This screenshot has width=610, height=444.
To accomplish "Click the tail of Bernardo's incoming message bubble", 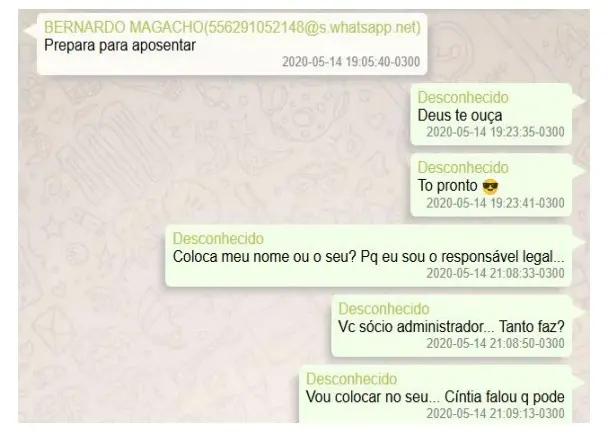I will coord(30,30).
